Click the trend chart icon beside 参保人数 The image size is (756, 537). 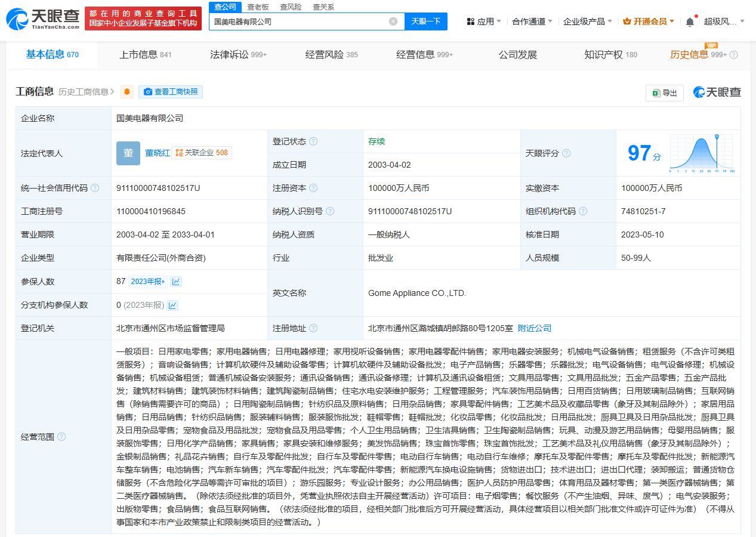coord(176,282)
